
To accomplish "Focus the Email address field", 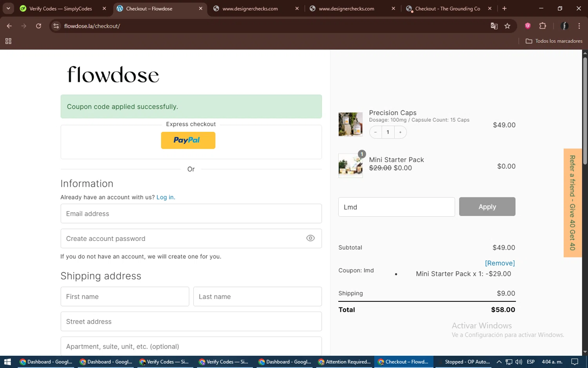I will (x=191, y=213).
